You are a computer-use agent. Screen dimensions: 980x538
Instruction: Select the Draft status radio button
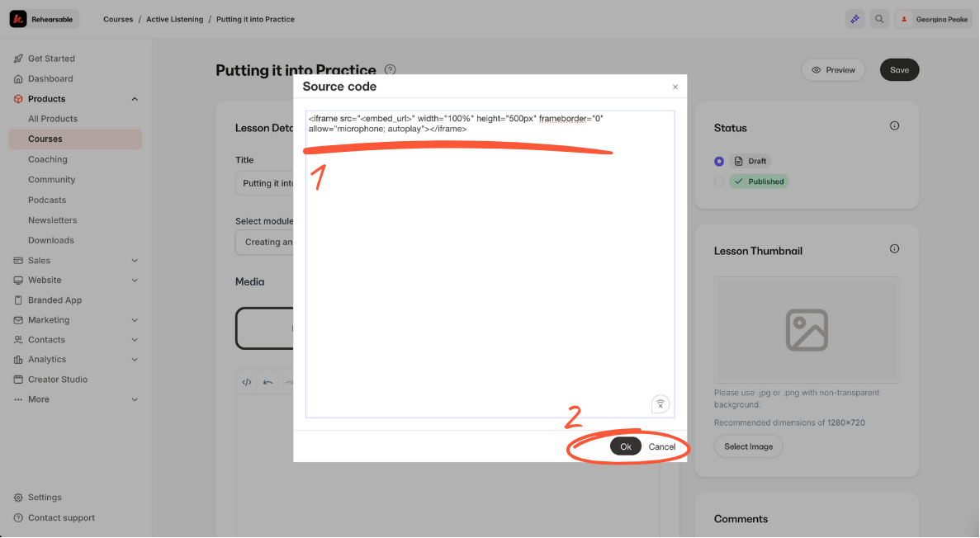click(x=719, y=161)
